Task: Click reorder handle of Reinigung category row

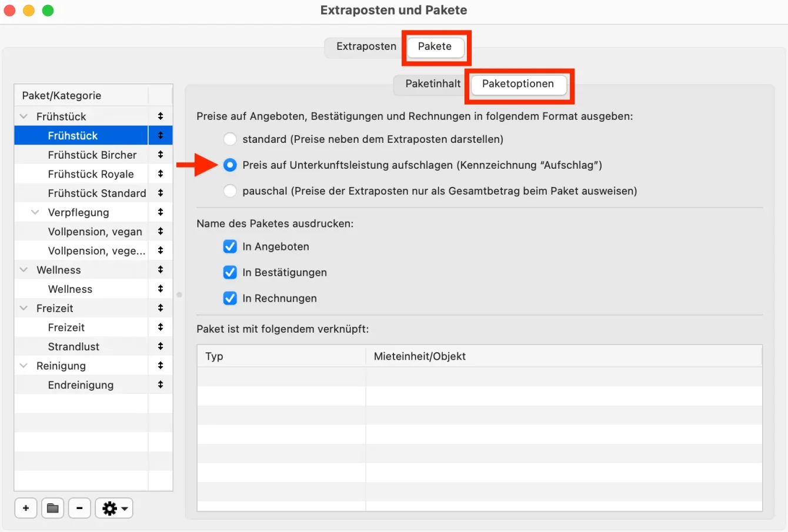Action: [x=161, y=366]
